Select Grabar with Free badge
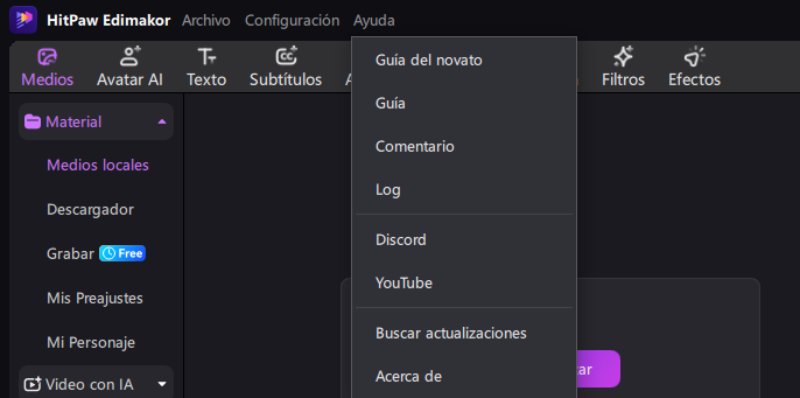 coord(96,254)
